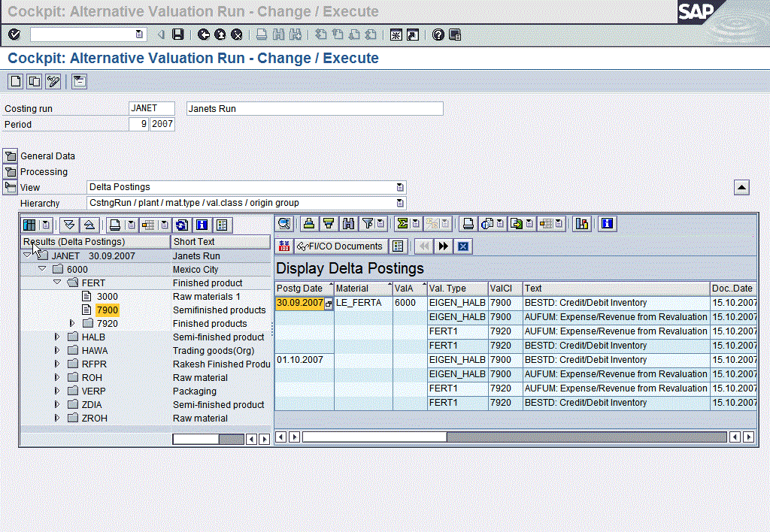The image size is (770, 532).
Task: Toggle the Processing section button
Action: [11, 172]
